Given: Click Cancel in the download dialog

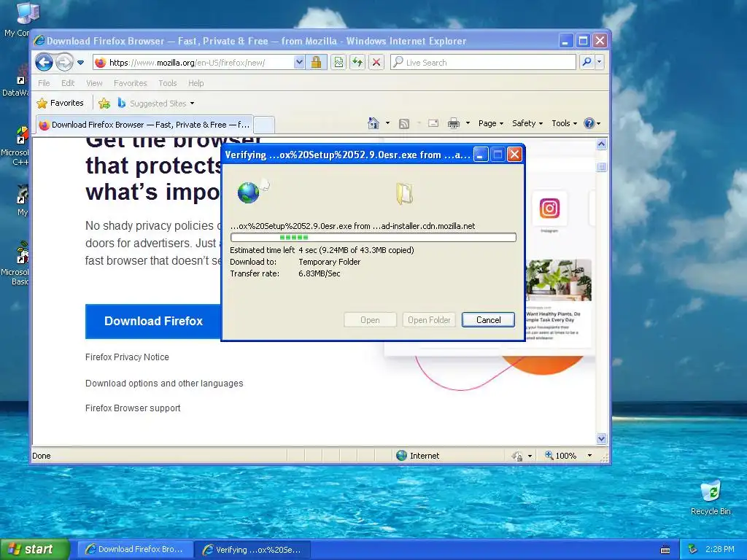Looking at the screenshot, I should pos(488,320).
